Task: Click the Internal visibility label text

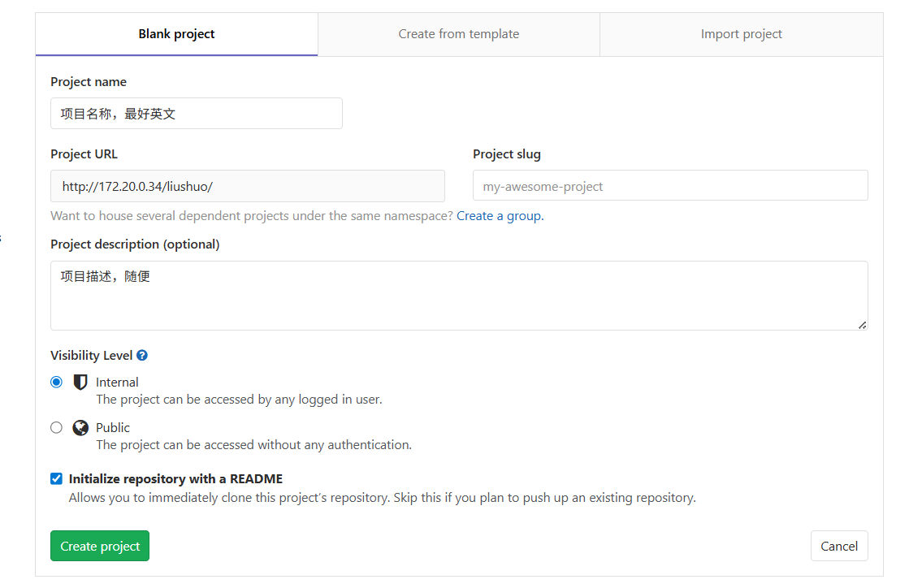Action: pyautogui.click(x=117, y=382)
